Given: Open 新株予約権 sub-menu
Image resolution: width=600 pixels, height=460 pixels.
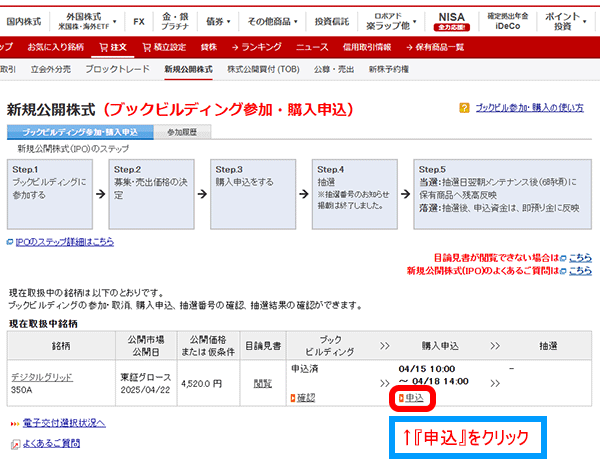Looking at the screenshot, I should click(389, 69).
